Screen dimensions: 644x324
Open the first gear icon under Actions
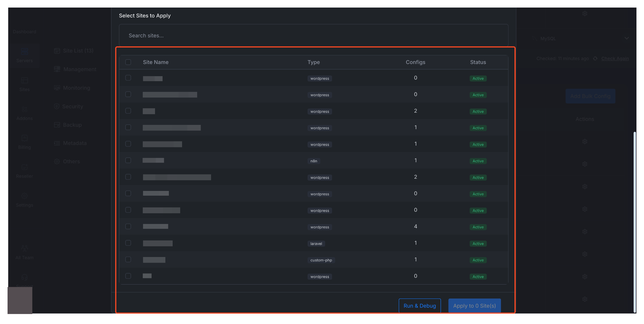point(585,141)
